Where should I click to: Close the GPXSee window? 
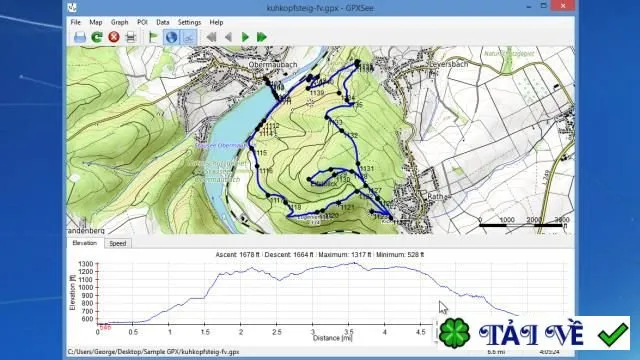(563, 6)
